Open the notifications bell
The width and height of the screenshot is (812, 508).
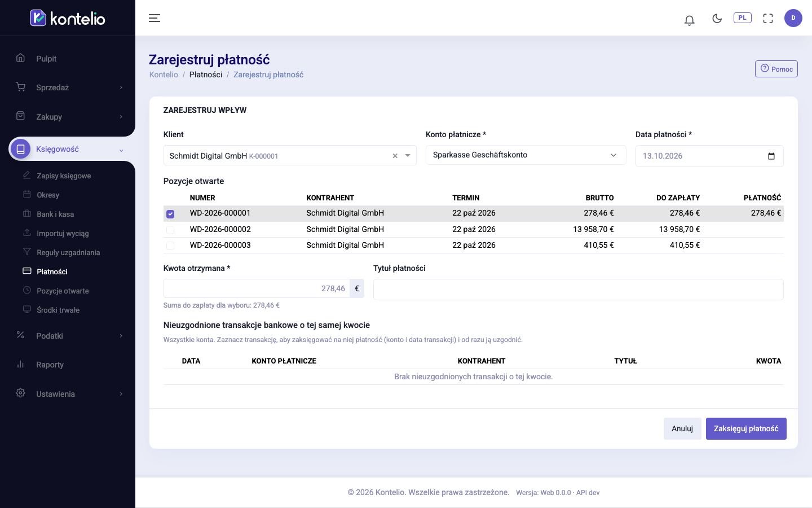point(689,20)
